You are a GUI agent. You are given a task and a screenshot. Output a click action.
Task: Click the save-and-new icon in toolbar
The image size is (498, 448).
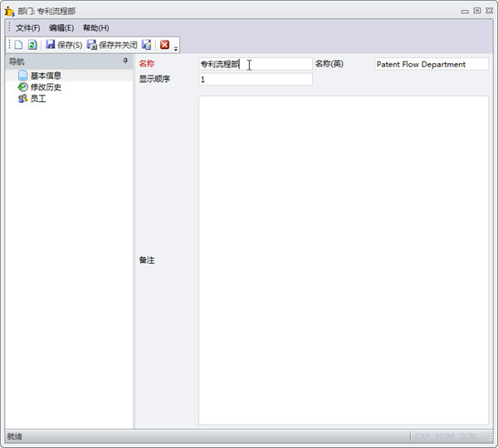pyautogui.click(x=146, y=45)
